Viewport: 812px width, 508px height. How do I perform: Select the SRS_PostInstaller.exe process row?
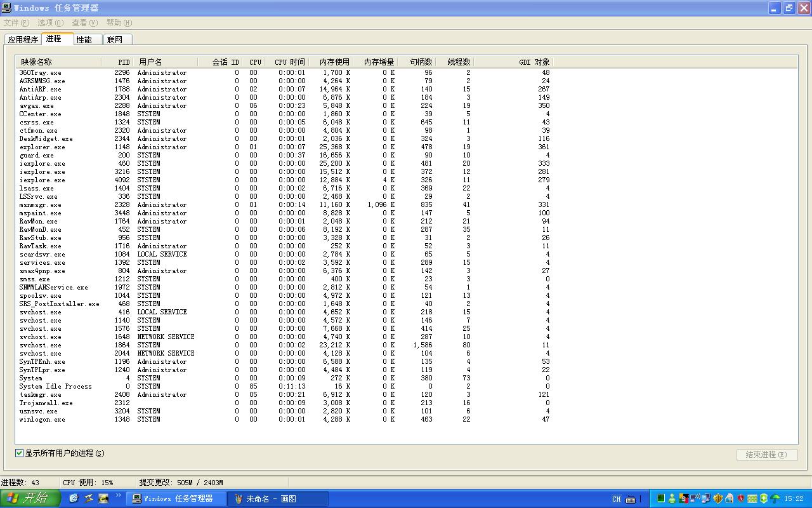(284, 304)
